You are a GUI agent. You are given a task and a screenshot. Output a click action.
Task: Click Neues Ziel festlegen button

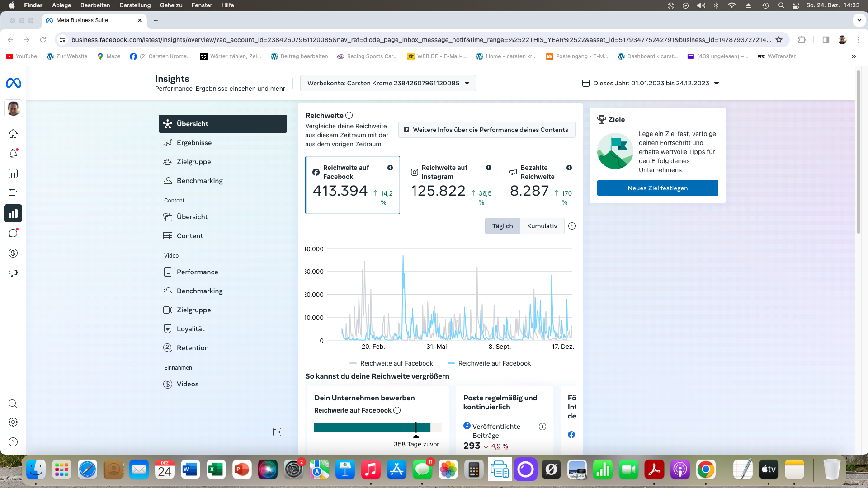coord(657,188)
